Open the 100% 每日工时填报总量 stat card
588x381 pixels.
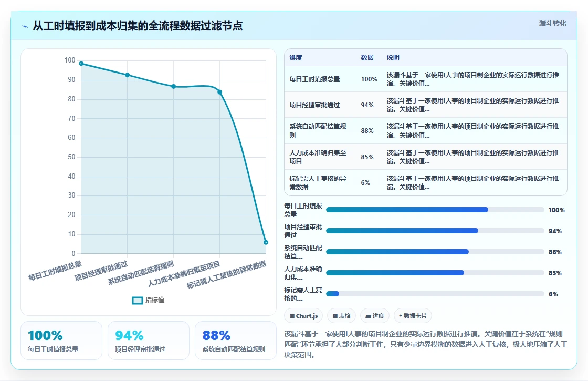(61, 341)
